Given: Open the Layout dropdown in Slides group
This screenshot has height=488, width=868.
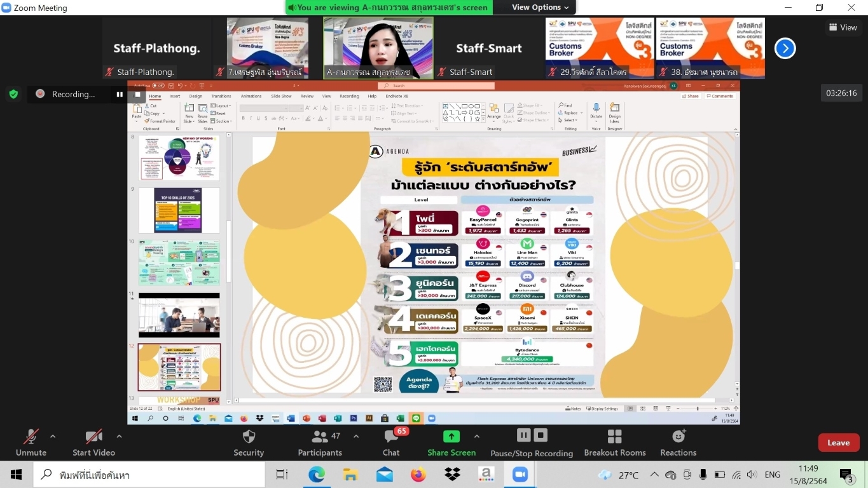Looking at the screenshot, I should click(221, 105).
